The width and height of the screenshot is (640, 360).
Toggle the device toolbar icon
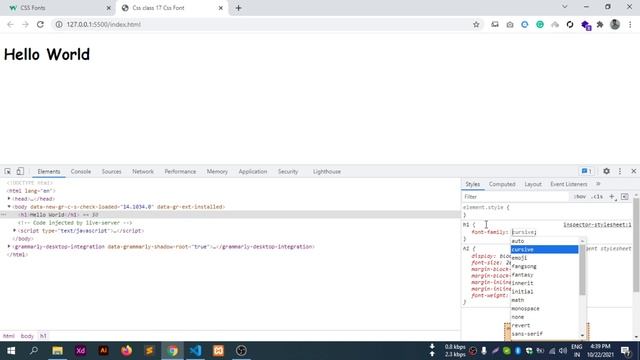[20, 171]
